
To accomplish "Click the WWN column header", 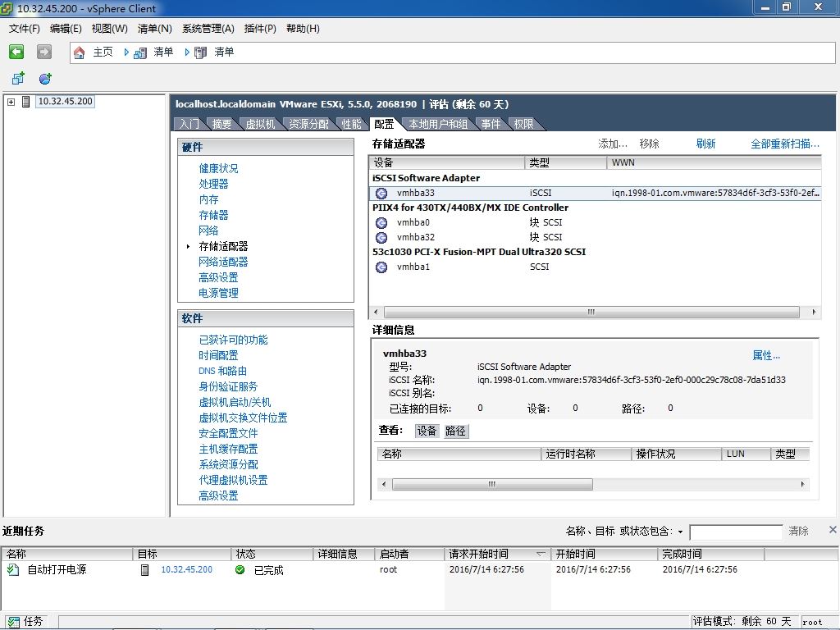I will [714, 162].
